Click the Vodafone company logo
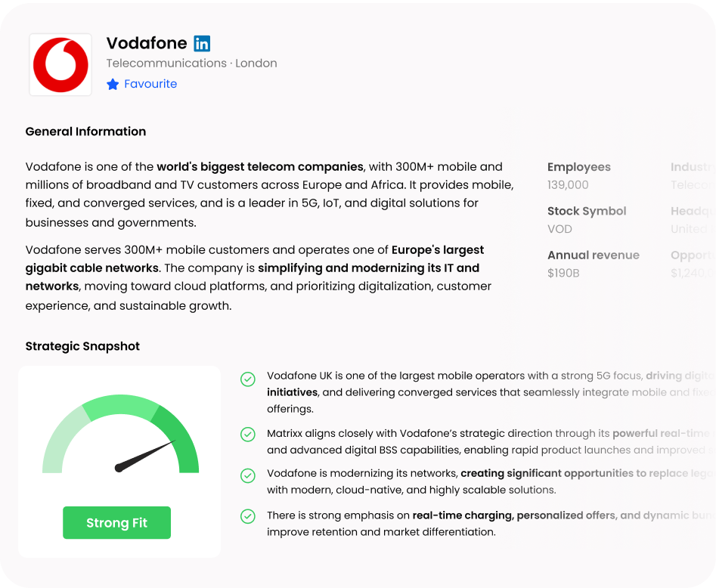 click(x=60, y=64)
